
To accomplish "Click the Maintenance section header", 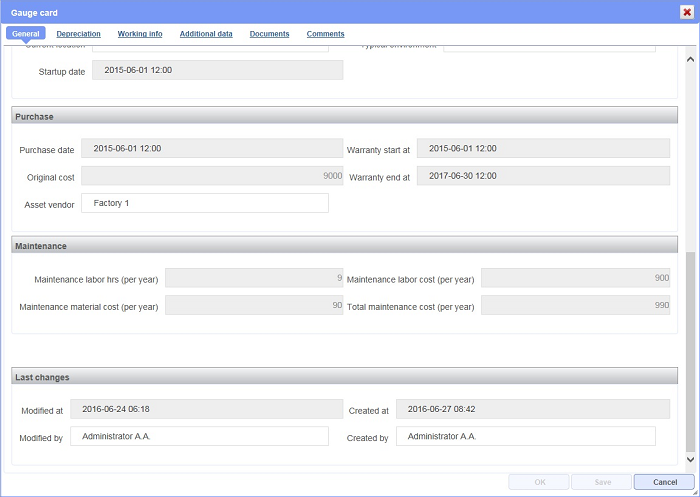I will point(344,245).
